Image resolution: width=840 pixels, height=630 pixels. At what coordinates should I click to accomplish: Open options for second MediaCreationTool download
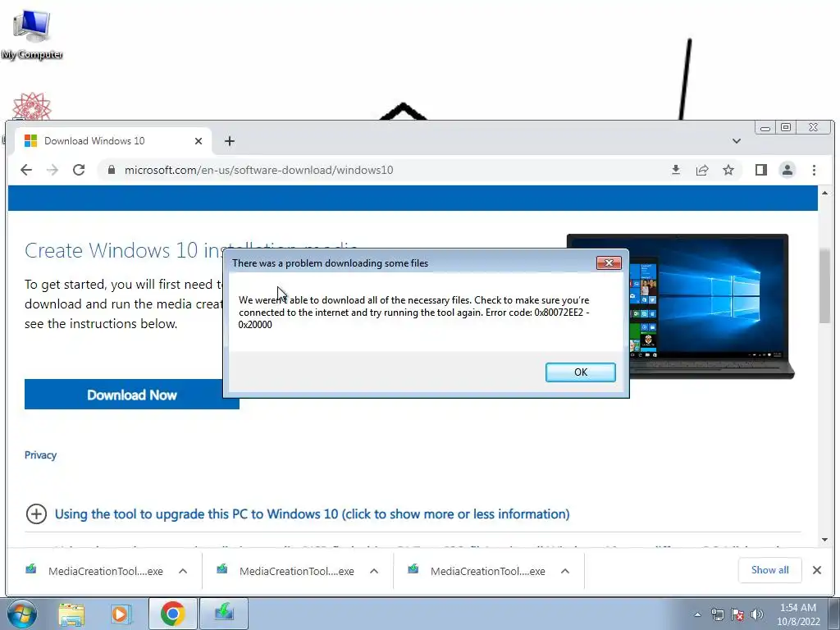tap(374, 571)
